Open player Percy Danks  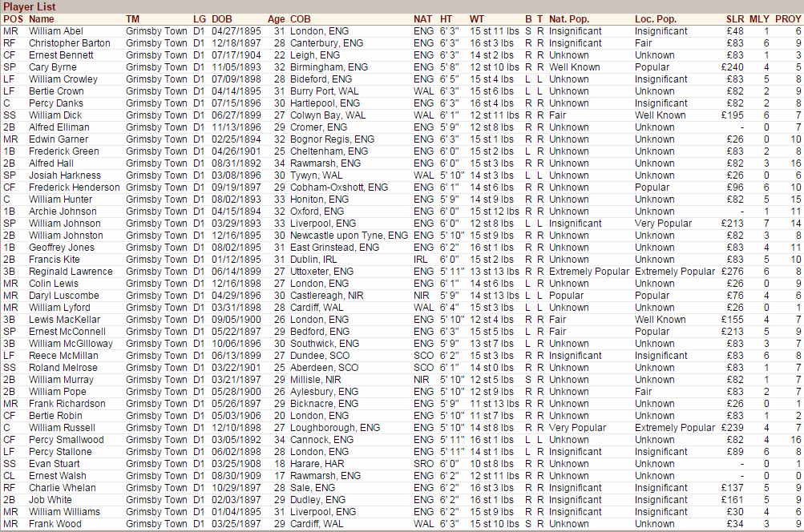(56, 103)
